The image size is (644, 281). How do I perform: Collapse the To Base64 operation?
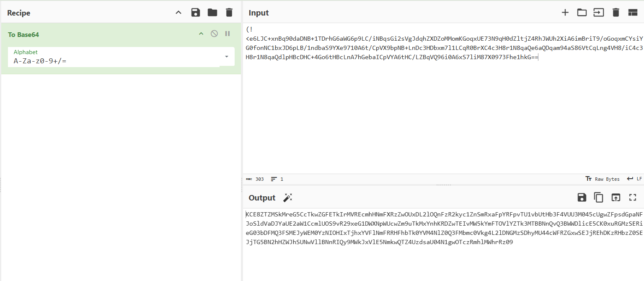pos(201,34)
